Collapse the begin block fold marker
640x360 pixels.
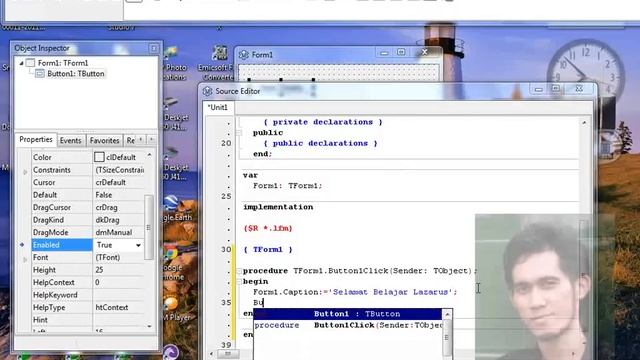click(x=239, y=282)
